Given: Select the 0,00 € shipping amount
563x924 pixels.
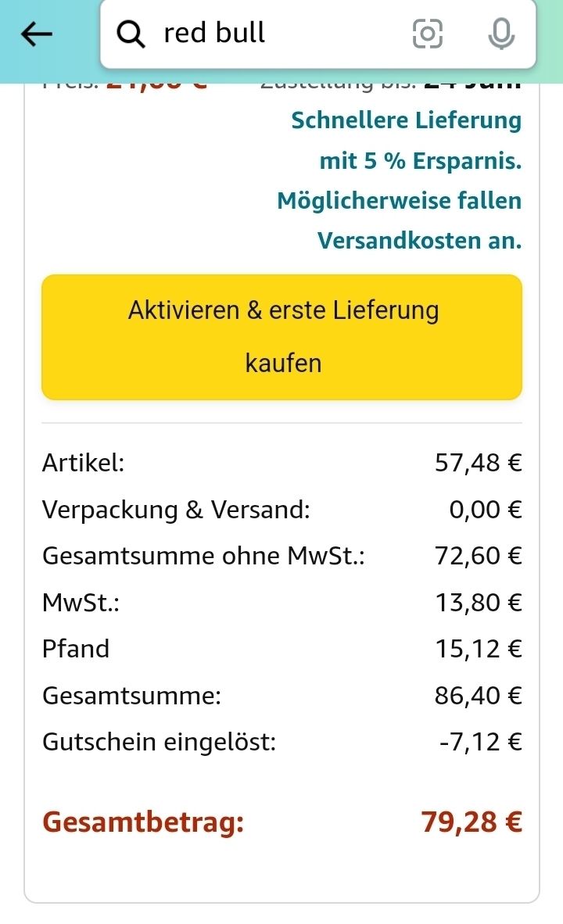Looking at the screenshot, I should tap(485, 510).
